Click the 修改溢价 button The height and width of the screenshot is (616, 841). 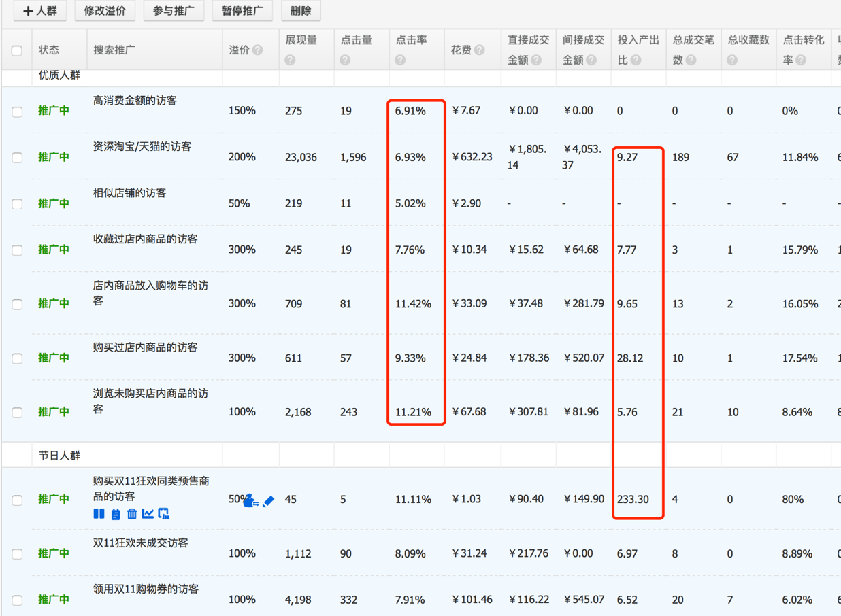click(105, 11)
